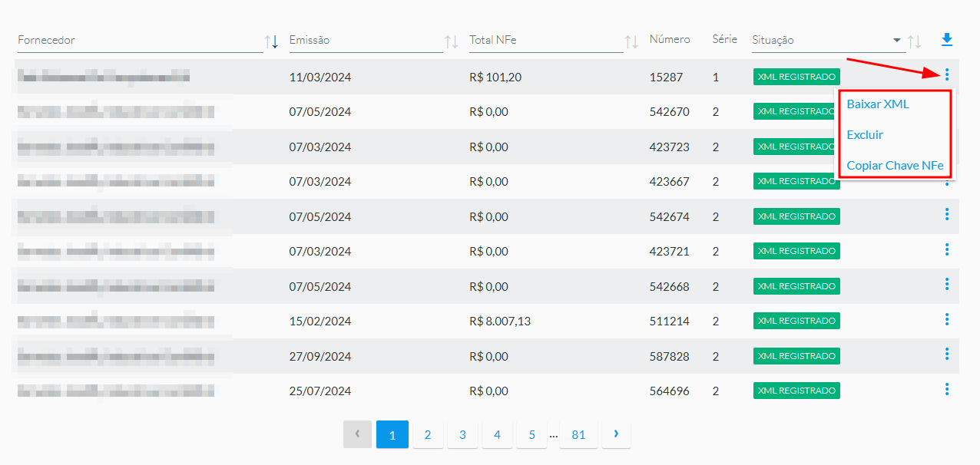Click the next page arrow button
This screenshot has height=465, width=980.
616,434
